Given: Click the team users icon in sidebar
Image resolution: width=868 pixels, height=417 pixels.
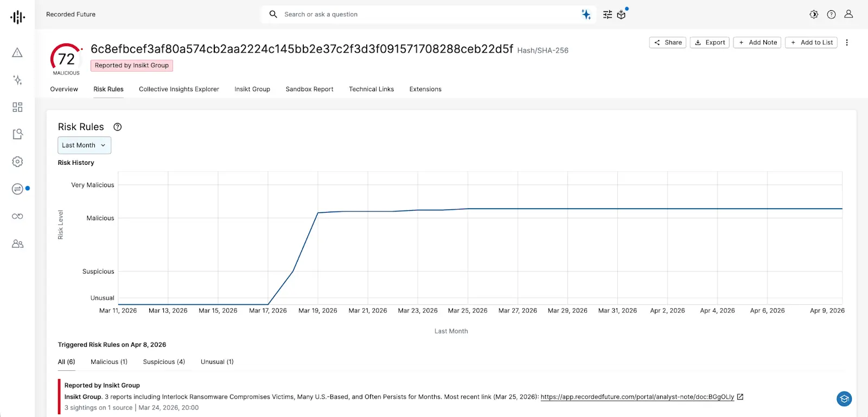Looking at the screenshot, I should pos(17,244).
